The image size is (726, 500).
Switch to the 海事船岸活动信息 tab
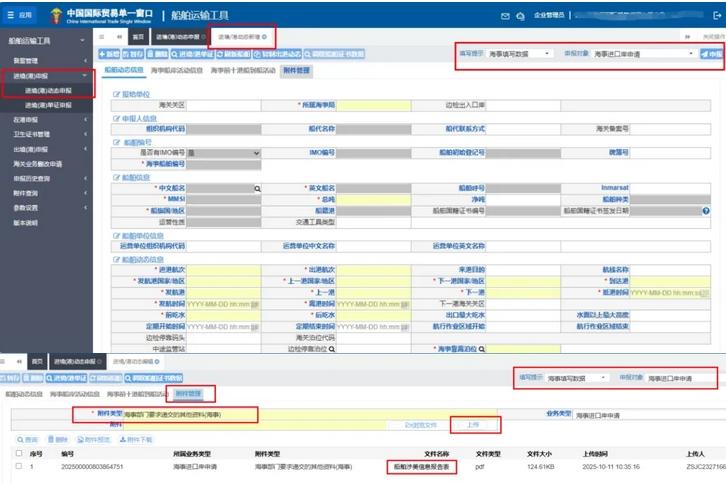coord(177,71)
